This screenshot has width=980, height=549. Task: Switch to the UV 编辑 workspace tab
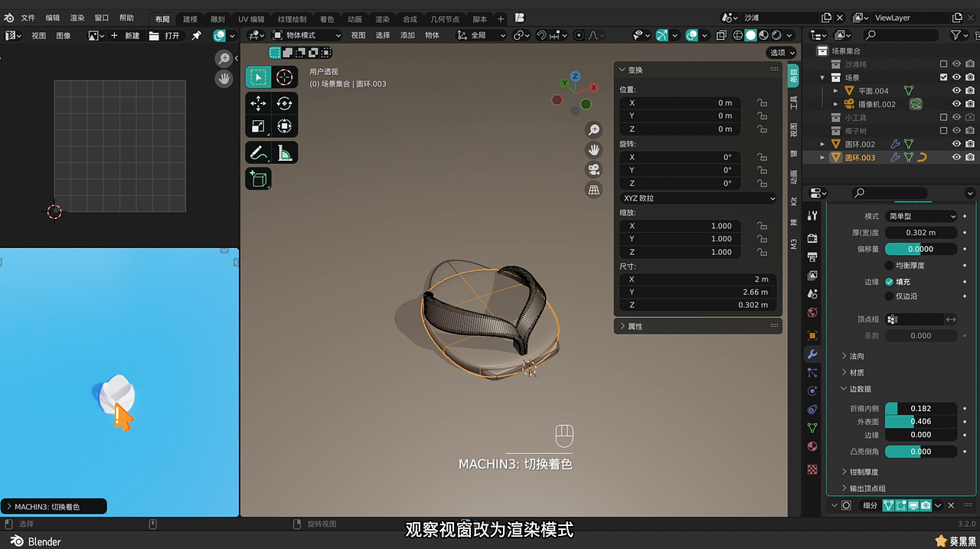pyautogui.click(x=251, y=19)
